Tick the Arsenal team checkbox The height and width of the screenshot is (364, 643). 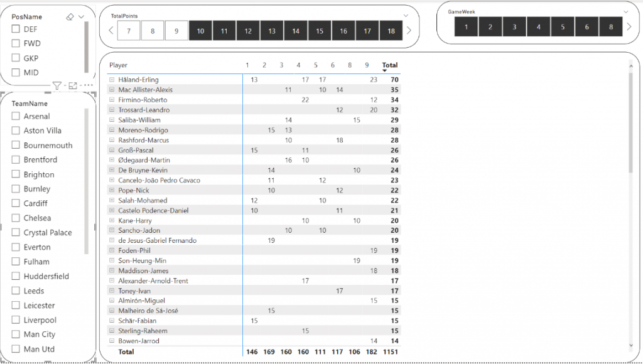point(16,116)
